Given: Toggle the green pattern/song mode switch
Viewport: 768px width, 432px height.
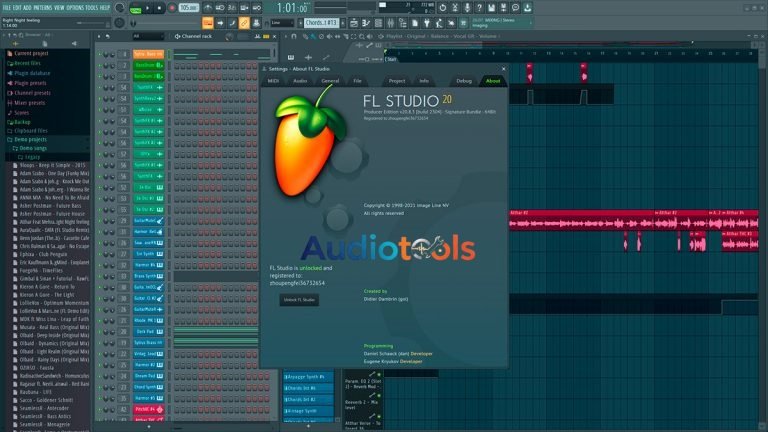Looking at the screenshot, I should tap(136, 8).
